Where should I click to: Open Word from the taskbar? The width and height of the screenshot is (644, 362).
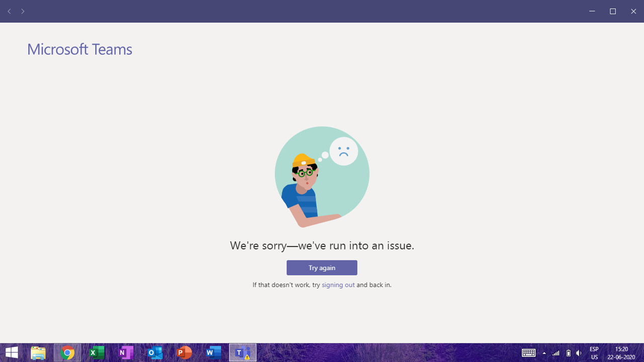pyautogui.click(x=213, y=352)
